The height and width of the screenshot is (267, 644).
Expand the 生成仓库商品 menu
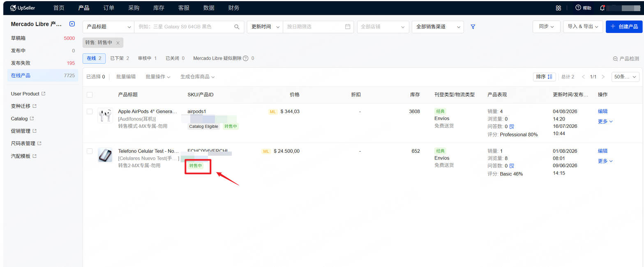tap(197, 77)
